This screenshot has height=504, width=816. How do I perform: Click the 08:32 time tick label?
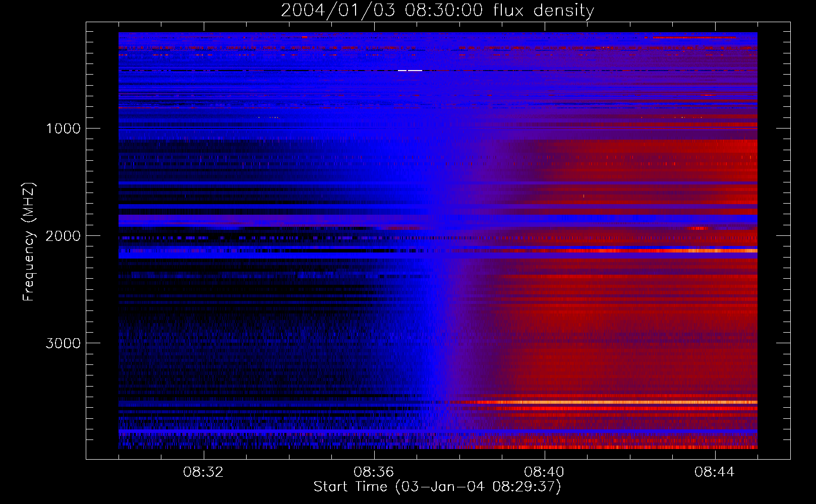(x=204, y=472)
